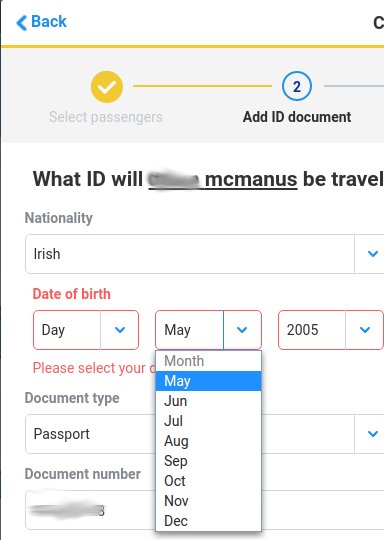The image size is (384, 540).
Task: Open the Nationality dropdown arrow
Action: (373, 254)
